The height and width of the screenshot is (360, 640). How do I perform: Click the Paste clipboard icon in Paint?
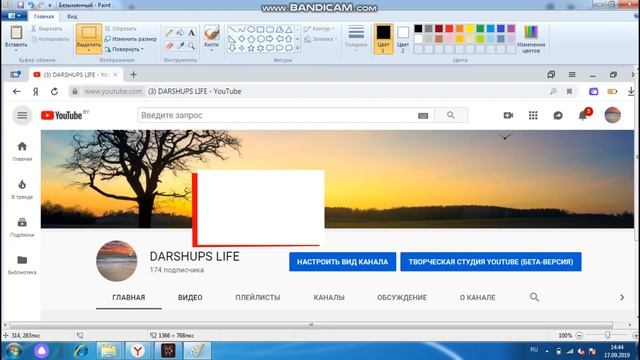coord(16,33)
